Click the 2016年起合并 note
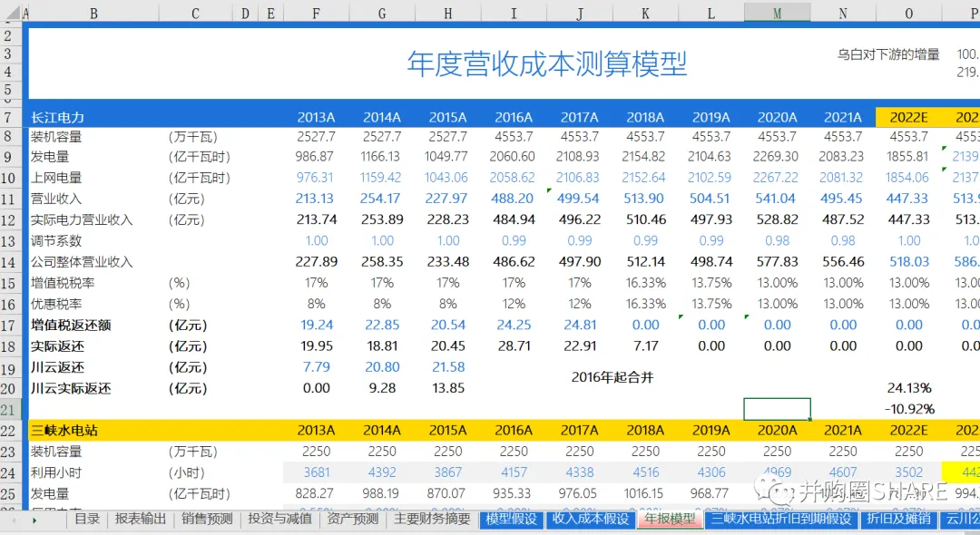The image size is (980, 535). pyautogui.click(x=612, y=377)
